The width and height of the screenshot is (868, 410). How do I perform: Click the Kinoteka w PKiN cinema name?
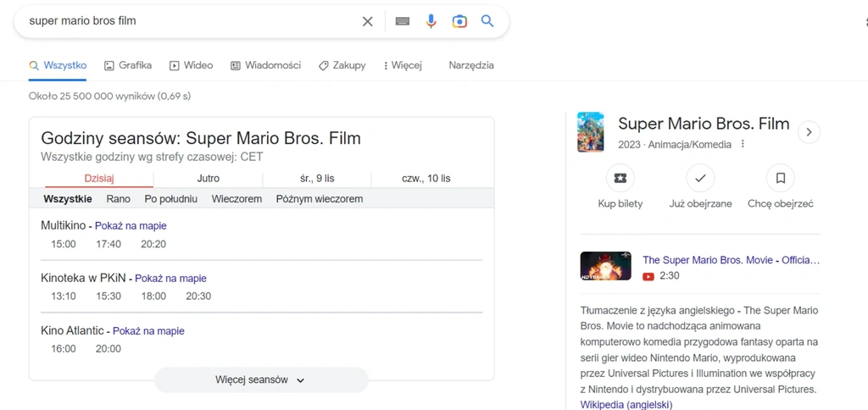(x=83, y=279)
